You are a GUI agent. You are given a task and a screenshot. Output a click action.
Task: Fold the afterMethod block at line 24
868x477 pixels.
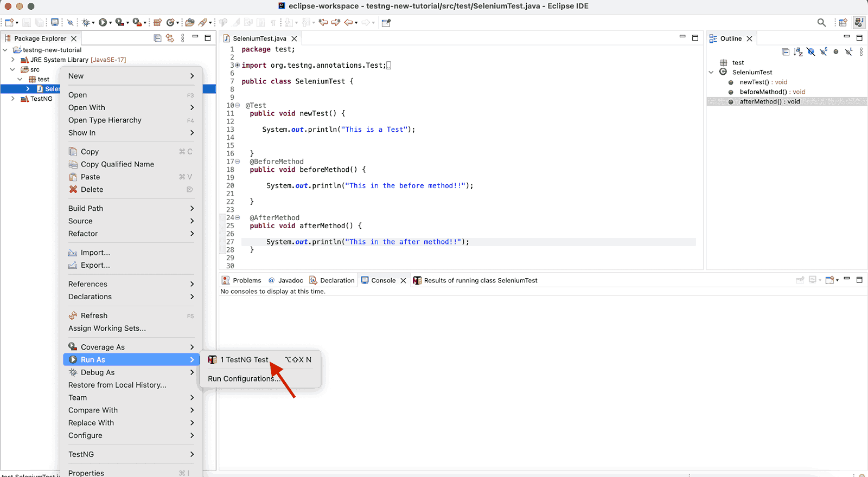point(238,217)
